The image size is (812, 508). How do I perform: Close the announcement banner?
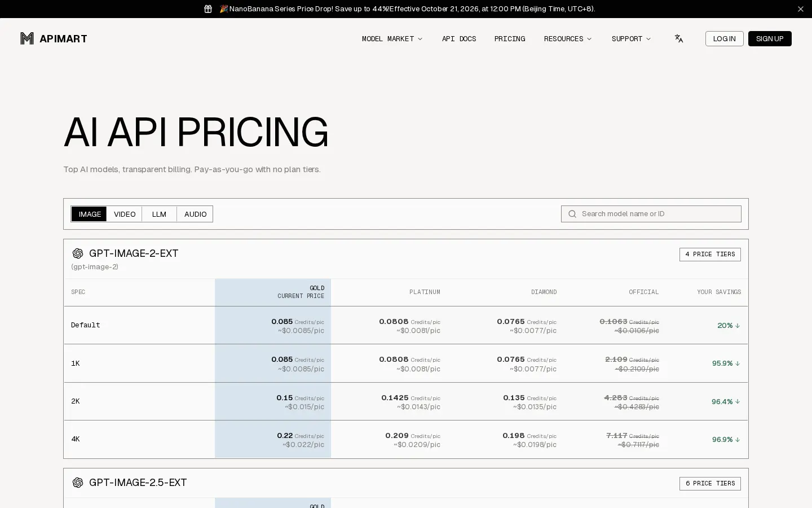click(x=800, y=9)
